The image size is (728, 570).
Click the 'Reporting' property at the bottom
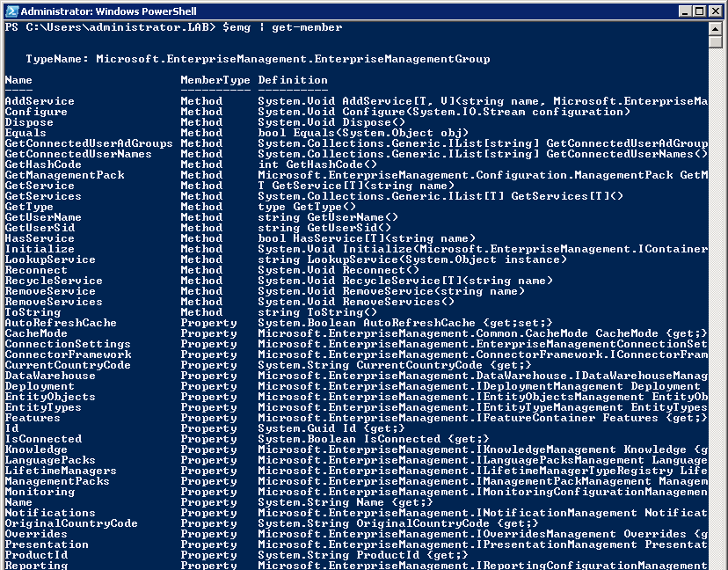click(36, 565)
